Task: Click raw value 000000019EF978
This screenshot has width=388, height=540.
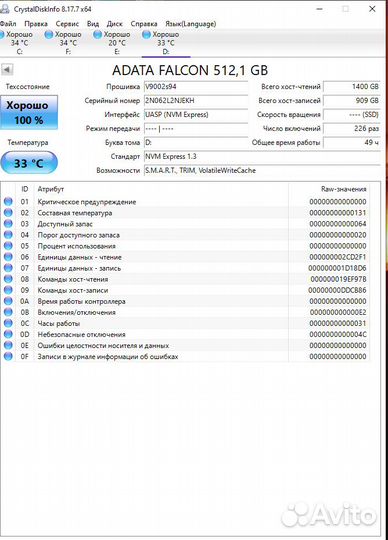Action: 338,279
